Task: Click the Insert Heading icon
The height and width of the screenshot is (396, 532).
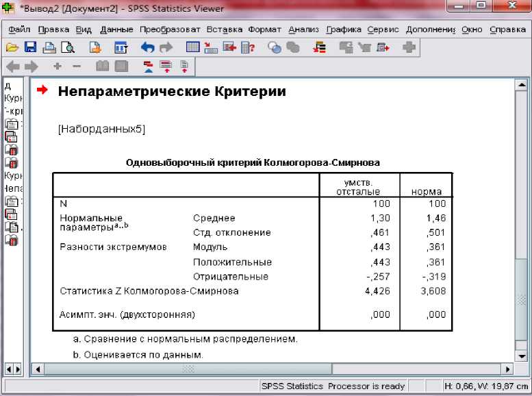Action: tap(149, 66)
